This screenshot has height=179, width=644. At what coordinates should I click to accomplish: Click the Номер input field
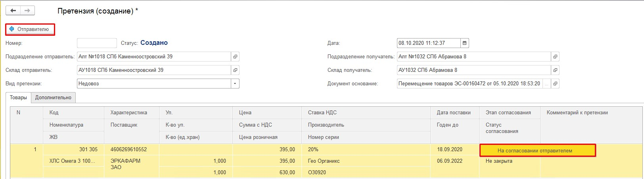tap(97, 43)
